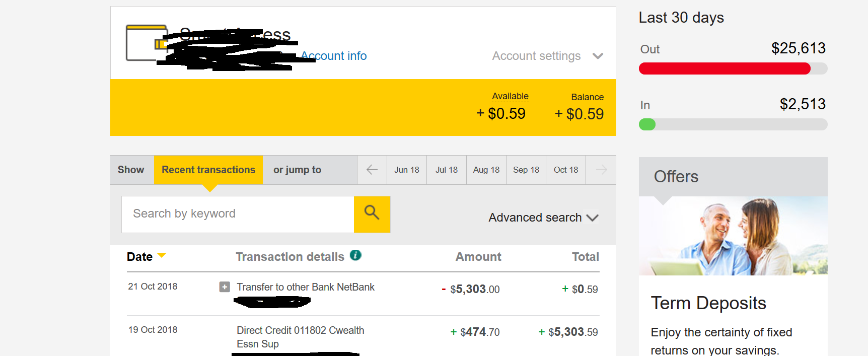Open the Account settings dropdown
Screen dimensions: 868x356
click(547, 56)
